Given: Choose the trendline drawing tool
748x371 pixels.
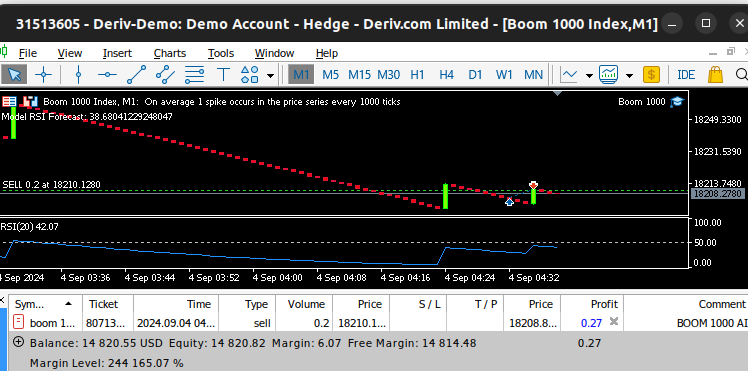Looking at the screenshot, I should pyautogui.click(x=136, y=74).
